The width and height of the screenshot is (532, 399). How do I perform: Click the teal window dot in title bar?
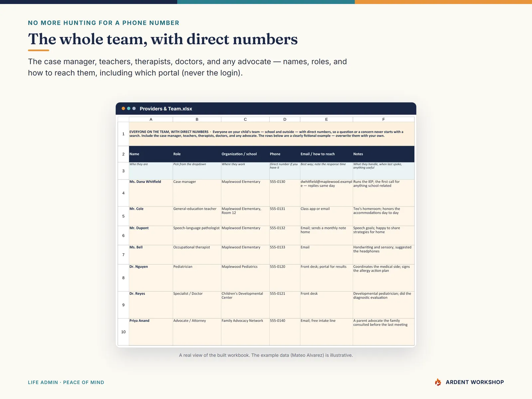(129, 108)
